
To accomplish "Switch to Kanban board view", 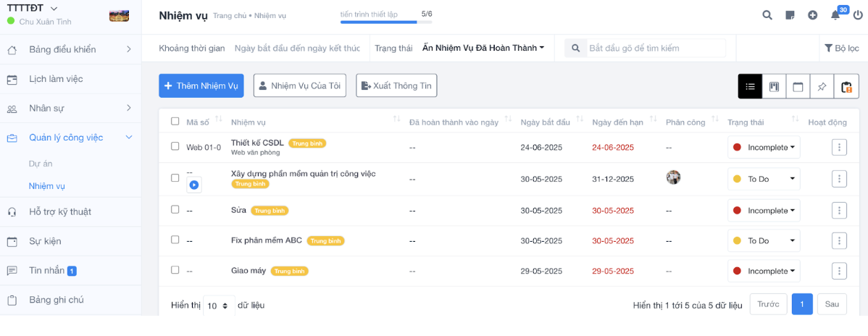I will pos(774,87).
